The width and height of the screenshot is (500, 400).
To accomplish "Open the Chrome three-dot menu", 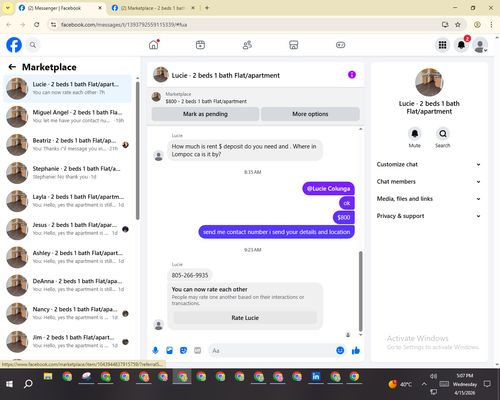I will 491,25.
